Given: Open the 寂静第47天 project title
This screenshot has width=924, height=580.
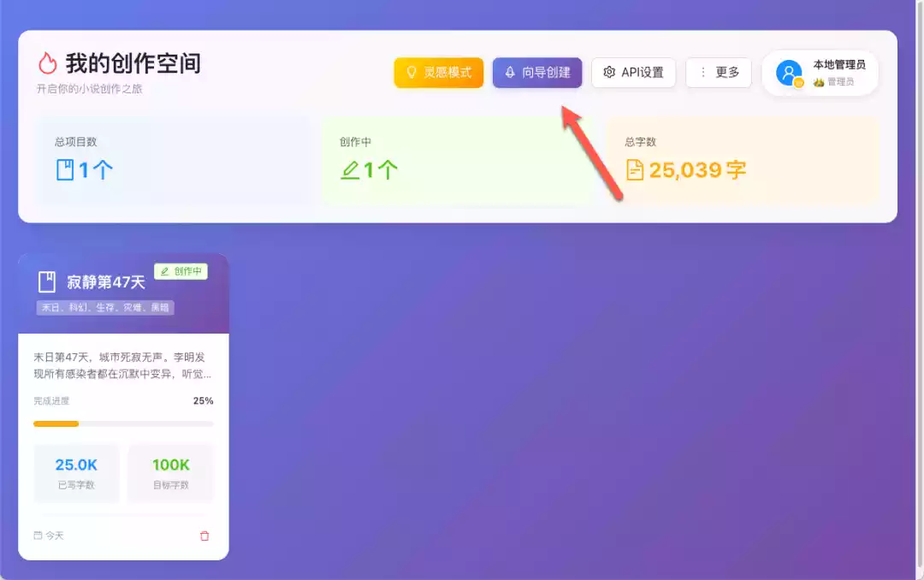Looking at the screenshot, I should click(x=106, y=281).
